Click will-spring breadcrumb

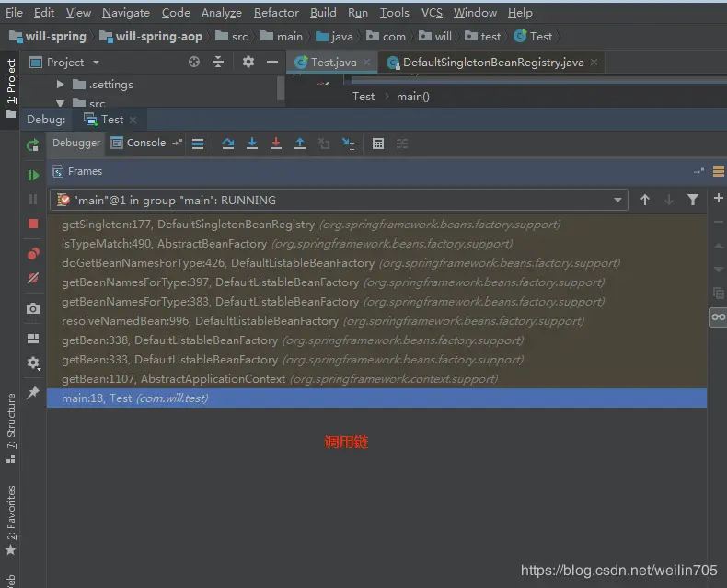tap(48, 36)
